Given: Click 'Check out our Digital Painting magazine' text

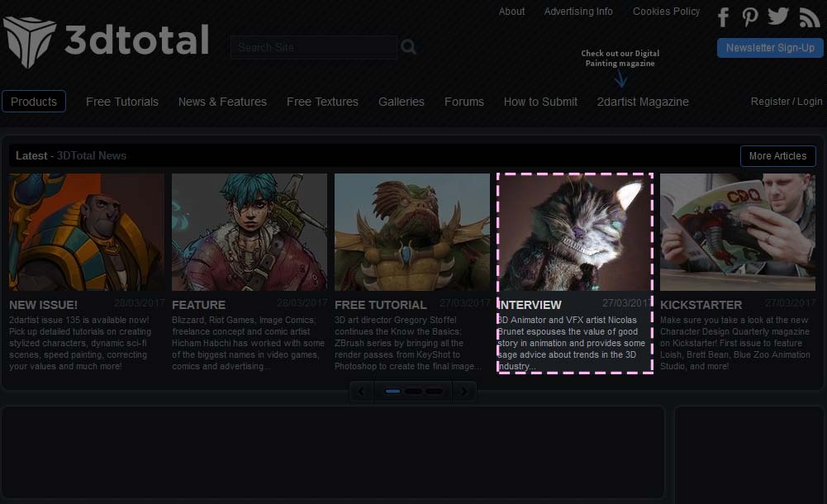Looking at the screenshot, I should click(x=620, y=58).
